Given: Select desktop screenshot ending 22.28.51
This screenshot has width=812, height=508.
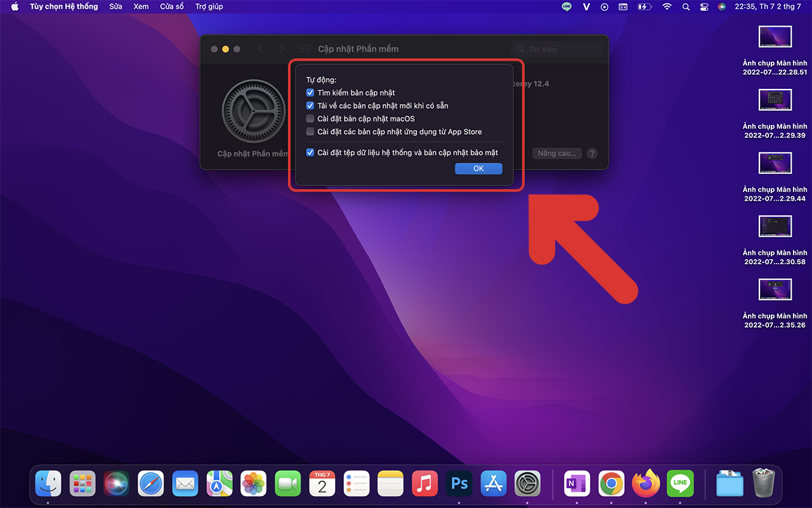Looking at the screenshot, I should click(775, 37).
